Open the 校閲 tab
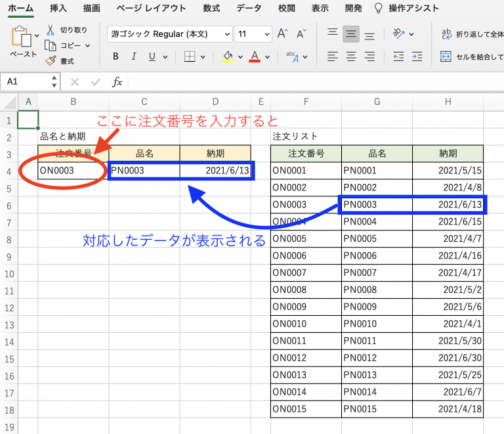The image size is (504, 434). click(286, 9)
